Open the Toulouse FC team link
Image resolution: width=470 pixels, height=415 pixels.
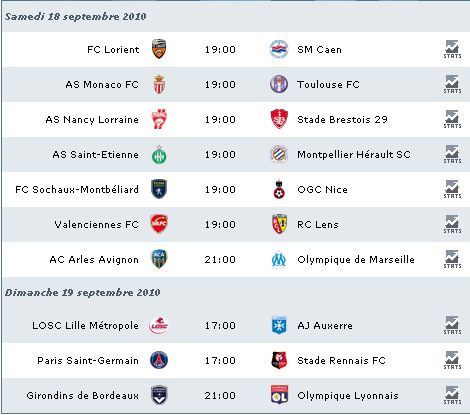(x=329, y=85)
